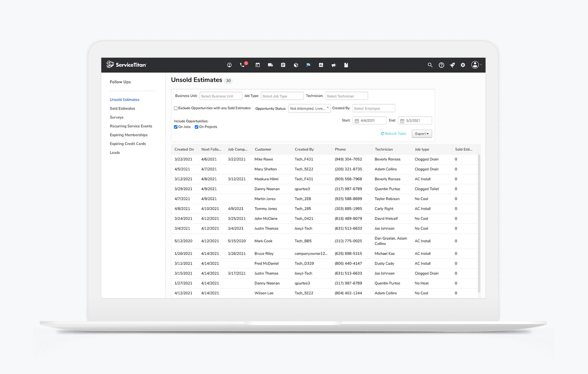The image size is (588, 374).
Task: Open the clipboard Invoices icon
Action: [x=283, y=65]
